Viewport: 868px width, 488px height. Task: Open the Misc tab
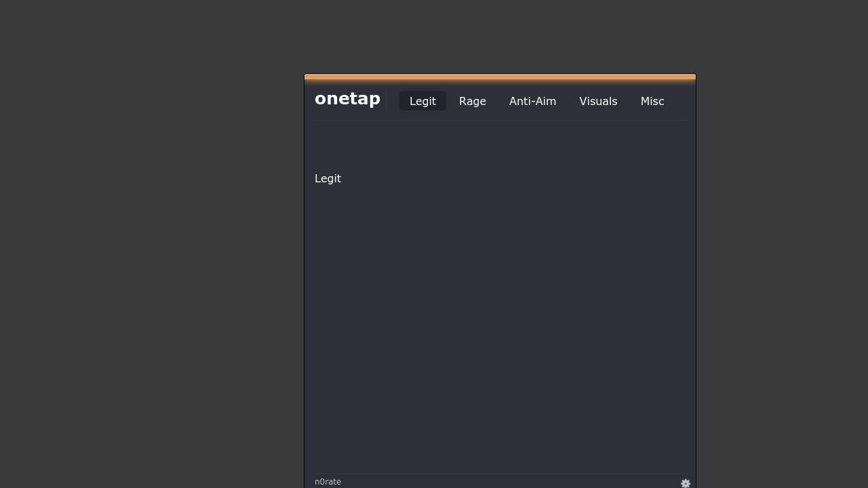click(x=652, y=101)
